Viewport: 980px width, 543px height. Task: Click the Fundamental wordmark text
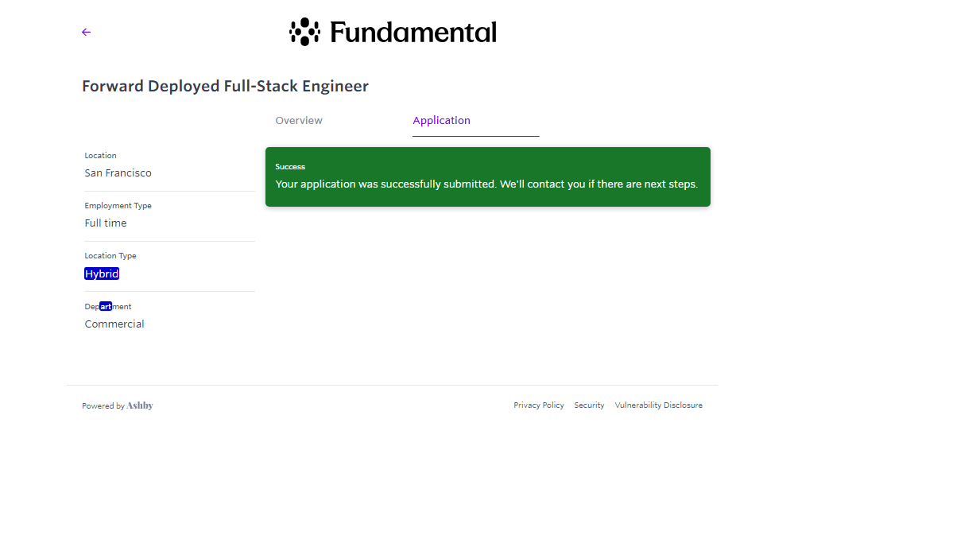tap(413, 33)
